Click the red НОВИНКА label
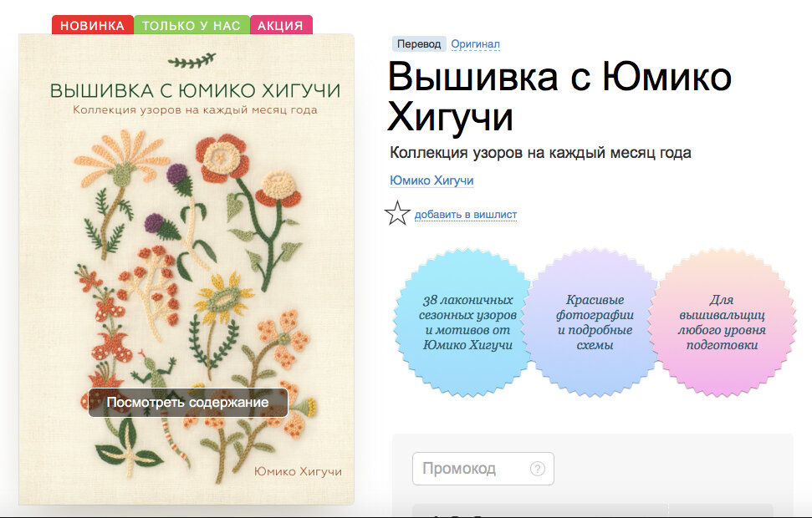Viewport: 812px width, 518px height. click(x=93, y=25)
